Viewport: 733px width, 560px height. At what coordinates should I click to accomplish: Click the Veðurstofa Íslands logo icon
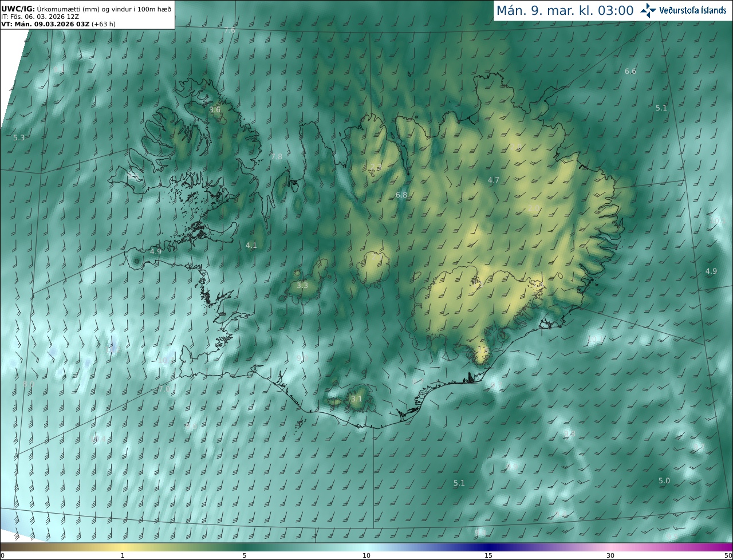(648, 10)
